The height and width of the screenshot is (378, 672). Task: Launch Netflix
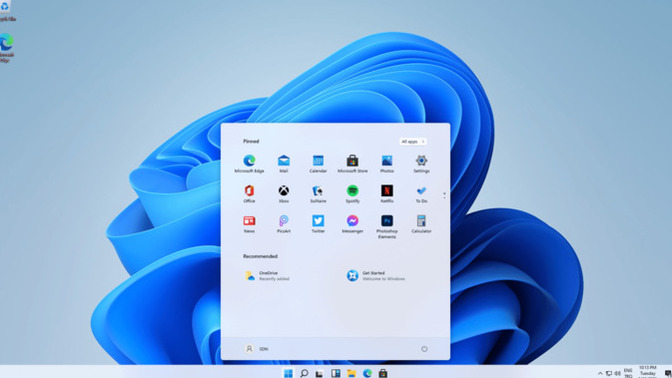pyautogui.click(x=387, y=194)
